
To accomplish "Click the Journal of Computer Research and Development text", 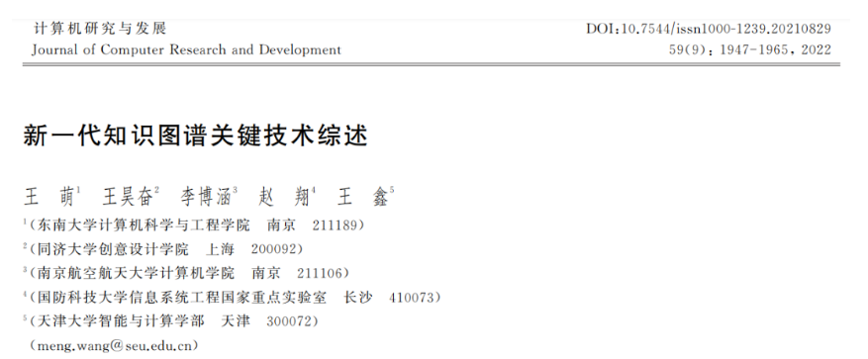I will 186,49.
